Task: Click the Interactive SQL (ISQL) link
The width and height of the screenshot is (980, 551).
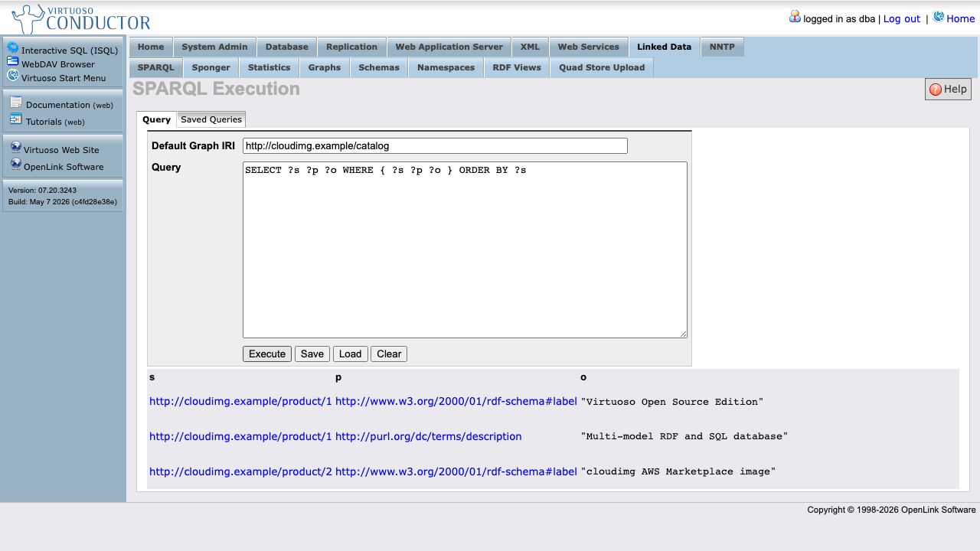Action: tap(70, 51)
